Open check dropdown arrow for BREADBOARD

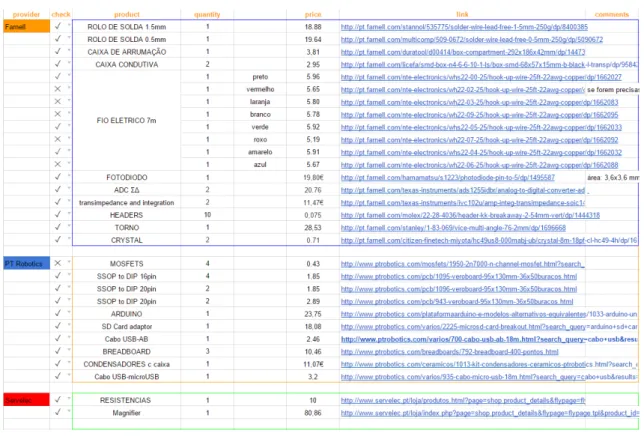tap(69, 351)
